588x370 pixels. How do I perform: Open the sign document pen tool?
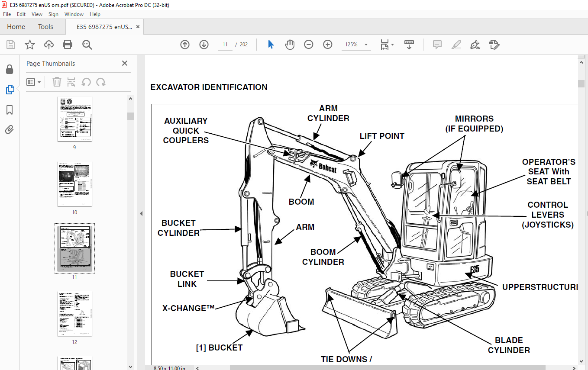[475, 45]
